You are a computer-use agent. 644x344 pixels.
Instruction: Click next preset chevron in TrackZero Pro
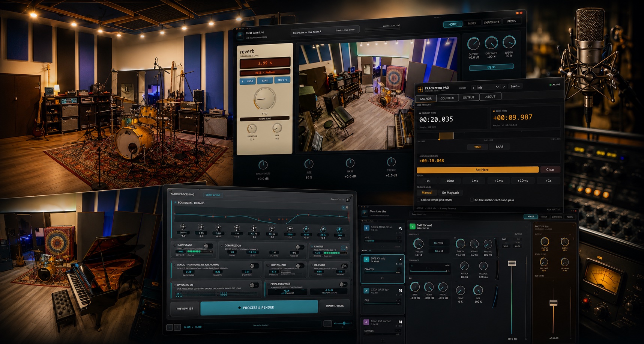pos(504,87)
